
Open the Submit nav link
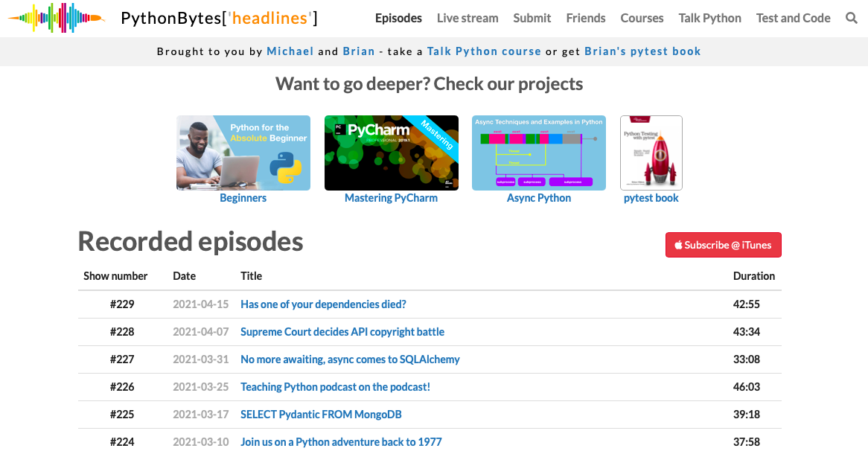pyautogui.click(x=532, y=19)
